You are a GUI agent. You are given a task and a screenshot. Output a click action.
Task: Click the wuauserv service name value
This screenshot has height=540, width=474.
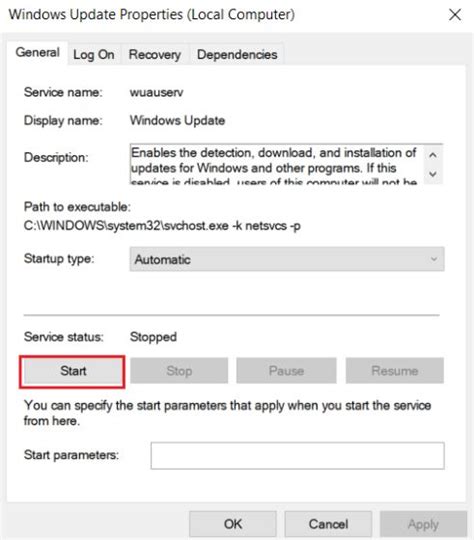(156, 92)
